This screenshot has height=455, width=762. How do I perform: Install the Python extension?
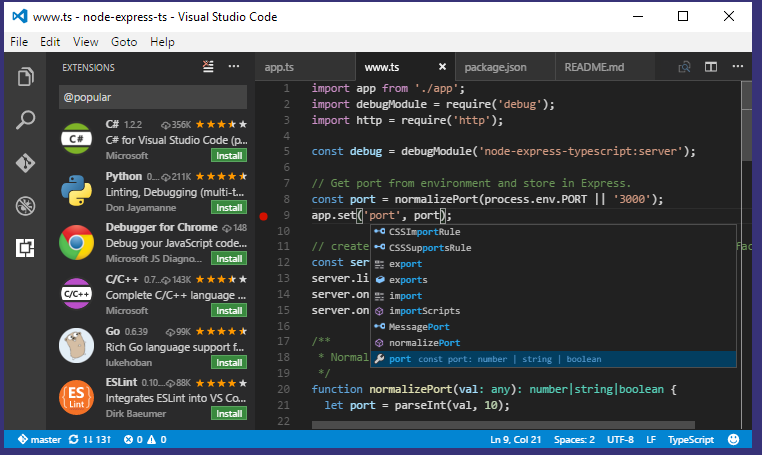pyautogui.click(x=229, y=208)
